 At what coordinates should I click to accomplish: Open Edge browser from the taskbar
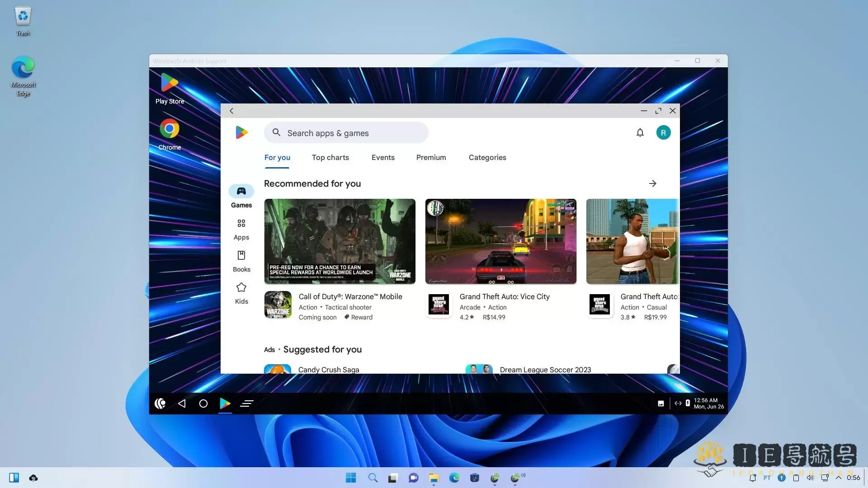click(x=454, y=478)
